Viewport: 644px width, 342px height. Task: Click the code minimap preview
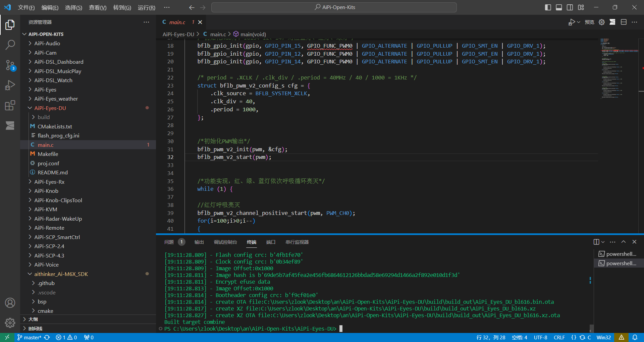(x=619, y=69)
